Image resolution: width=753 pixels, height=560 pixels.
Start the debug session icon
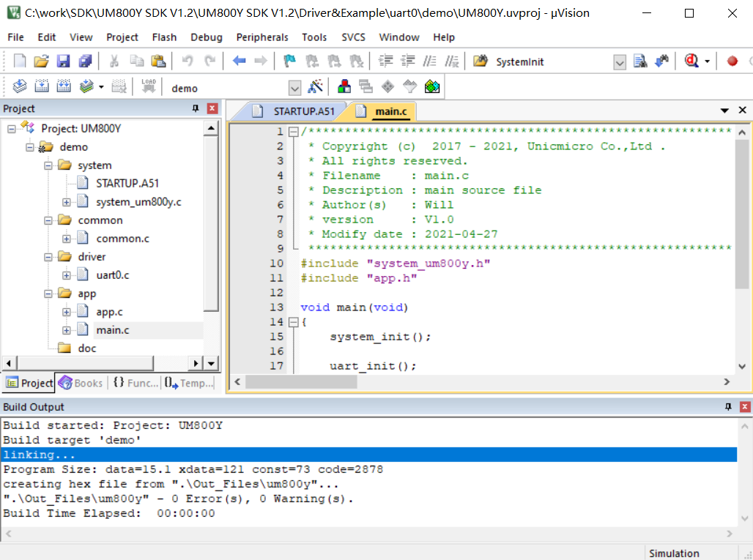[x=691, y=61]
